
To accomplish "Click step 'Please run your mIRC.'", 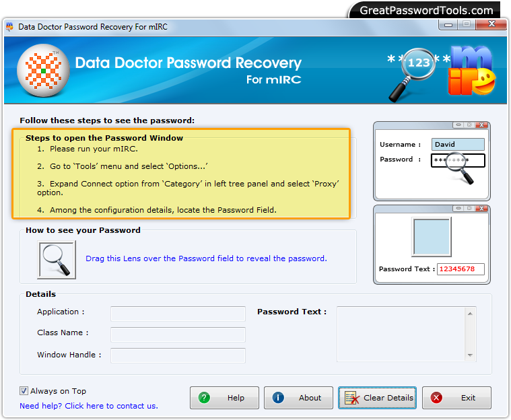I will (94, 149).
